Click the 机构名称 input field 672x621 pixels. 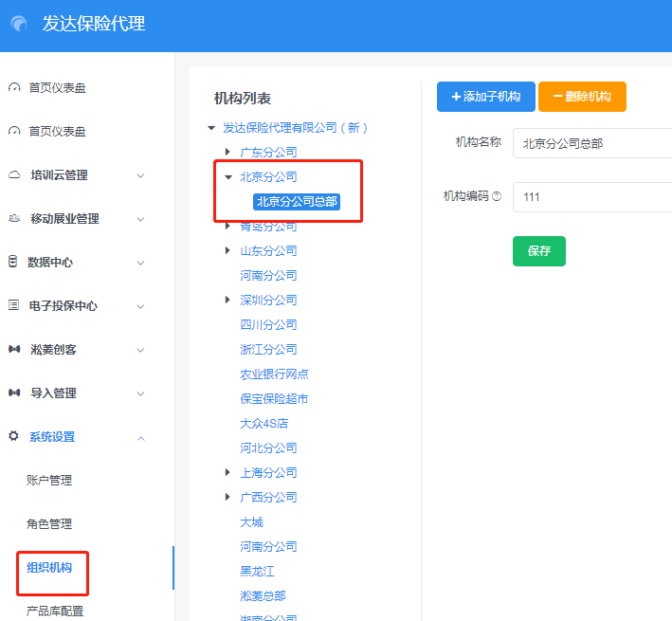pyautogui.click(x=592, y=143)
